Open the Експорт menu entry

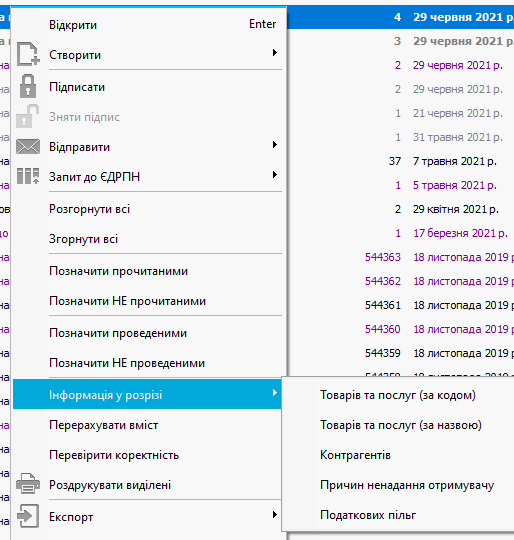pyautogui.click(x=148, y=517)
